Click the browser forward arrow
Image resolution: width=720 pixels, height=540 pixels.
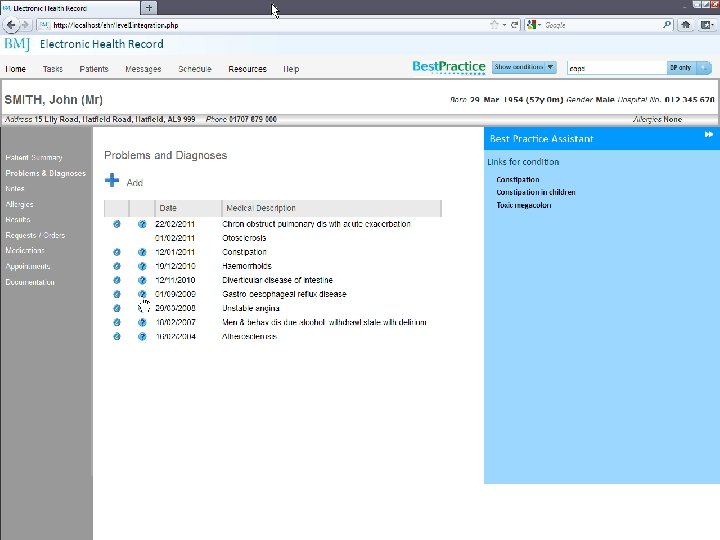[25, 25]
